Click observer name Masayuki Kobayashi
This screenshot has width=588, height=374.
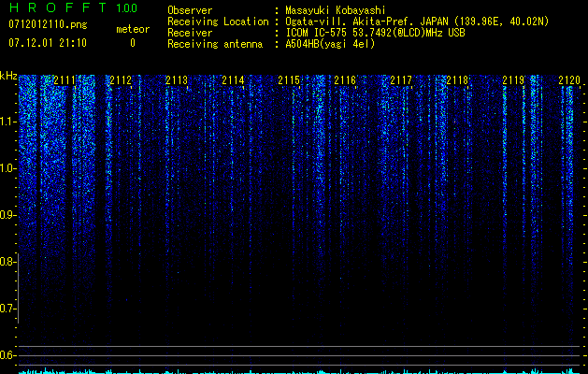[x=336, y=10]
